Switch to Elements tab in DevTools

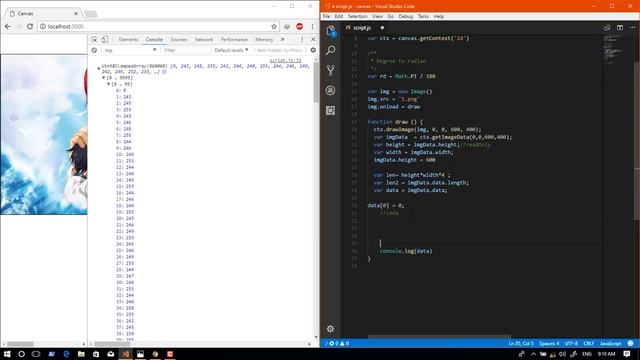[128, 40]
